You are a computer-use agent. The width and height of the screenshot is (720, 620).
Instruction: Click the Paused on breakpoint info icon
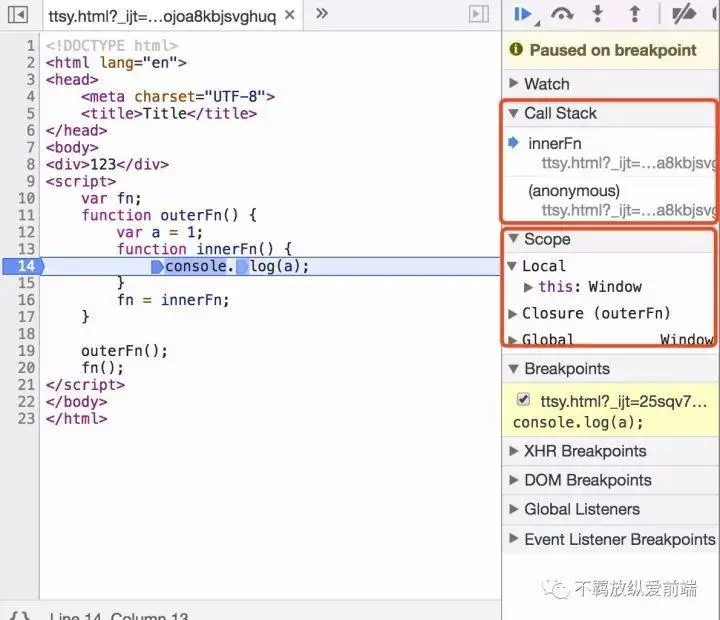pyautogui.click(x=516, y=49)
